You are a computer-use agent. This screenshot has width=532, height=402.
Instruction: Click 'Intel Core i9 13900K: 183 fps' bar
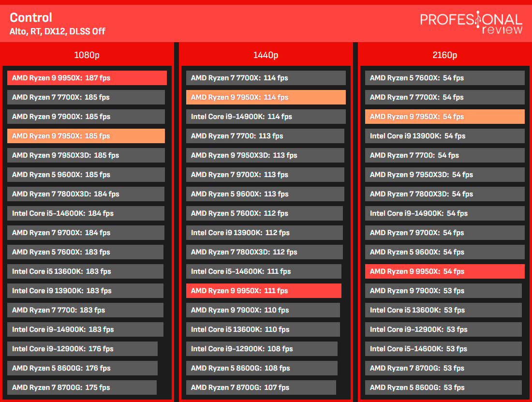(85, 290)
